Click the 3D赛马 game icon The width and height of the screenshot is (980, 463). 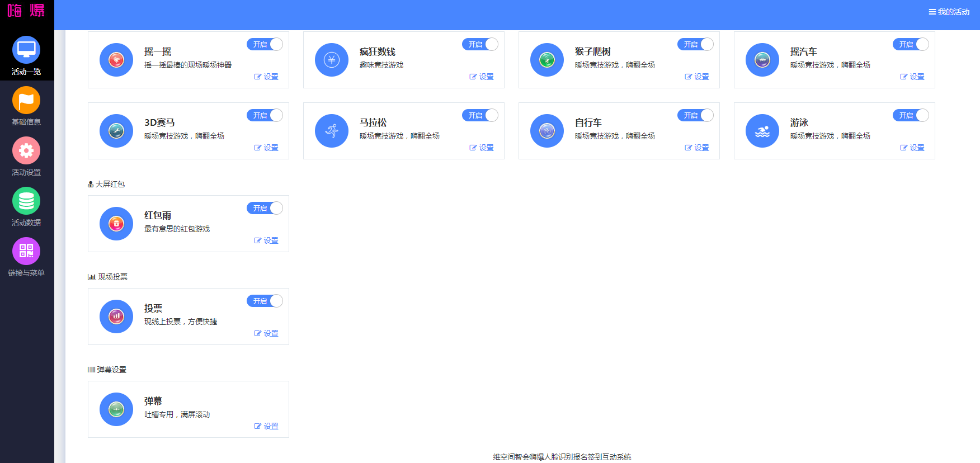point(116,131)
